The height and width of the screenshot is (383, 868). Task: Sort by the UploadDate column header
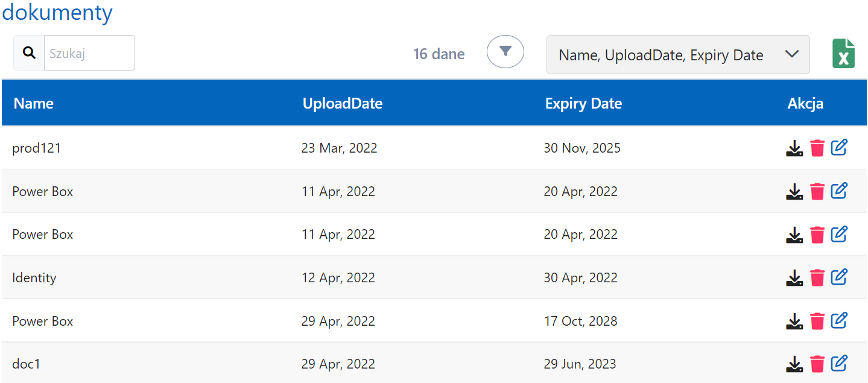coord(343,104)
